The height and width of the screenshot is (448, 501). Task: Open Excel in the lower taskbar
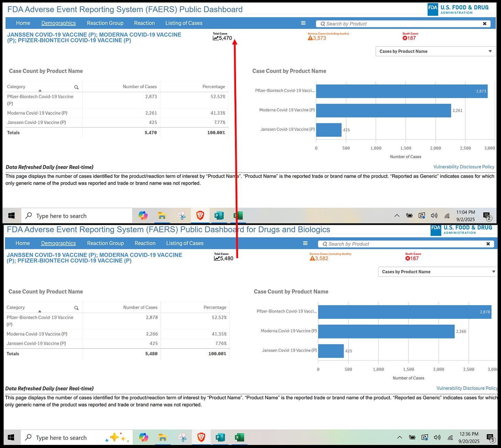(239, 437)
